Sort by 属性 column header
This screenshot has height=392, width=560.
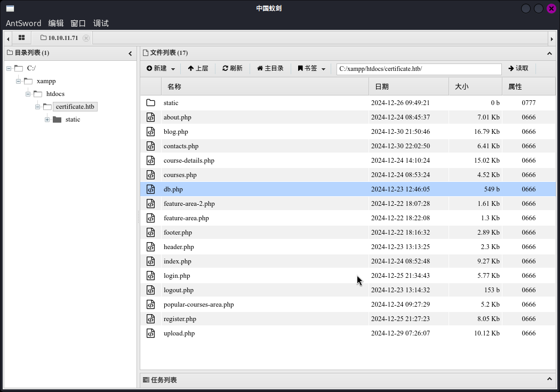(x=529, y=87)
